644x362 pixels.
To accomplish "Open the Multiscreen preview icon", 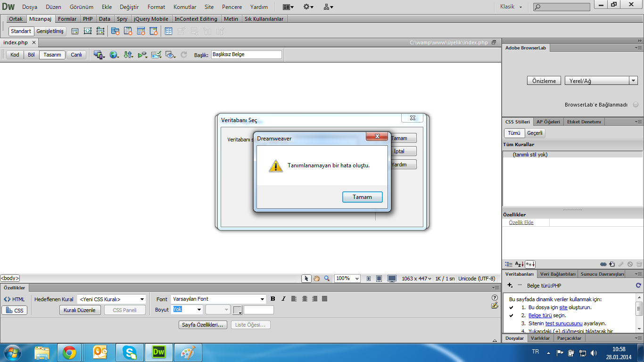I will (99, 55).
